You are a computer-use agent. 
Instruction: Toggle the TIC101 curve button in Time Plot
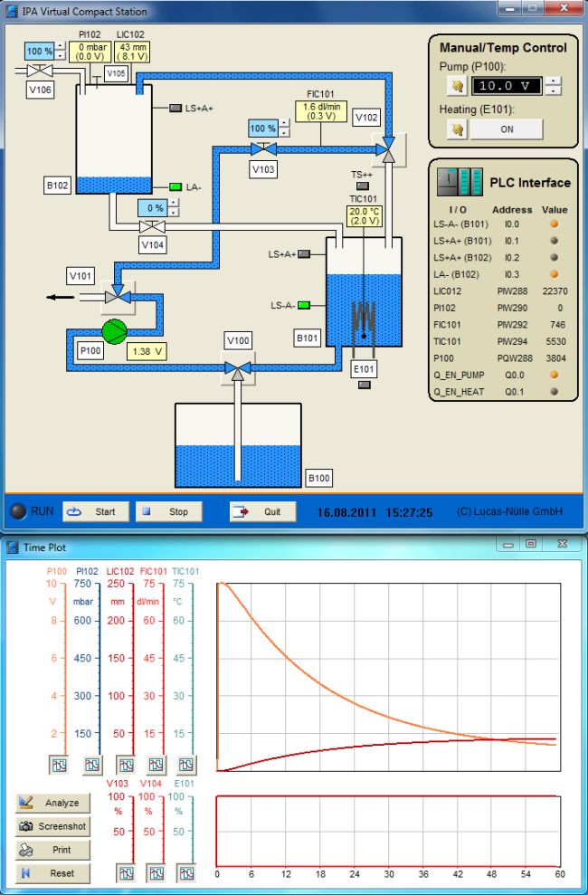point(186,765)
